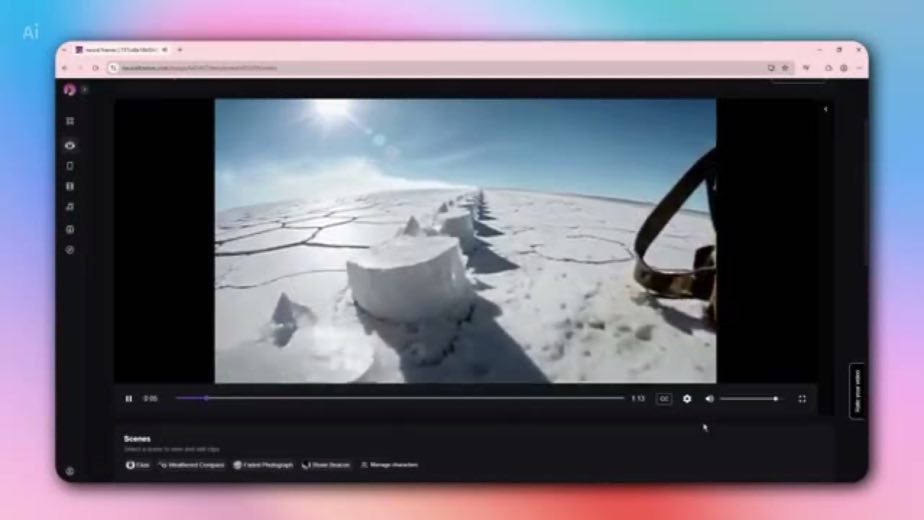Open a new browser tab
Image resolution: width=924 pixels, height=520 pixels.
click(x=180, y=50)
